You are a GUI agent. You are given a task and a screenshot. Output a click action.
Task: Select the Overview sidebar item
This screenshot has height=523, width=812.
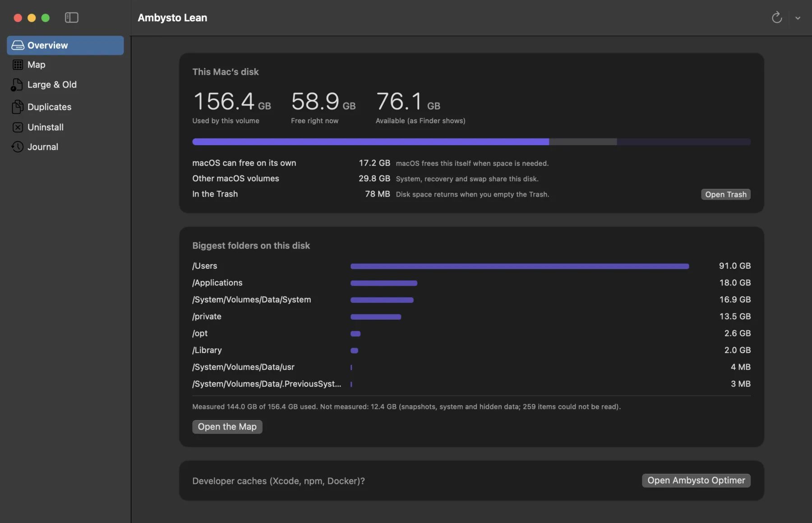click(65, 45)
